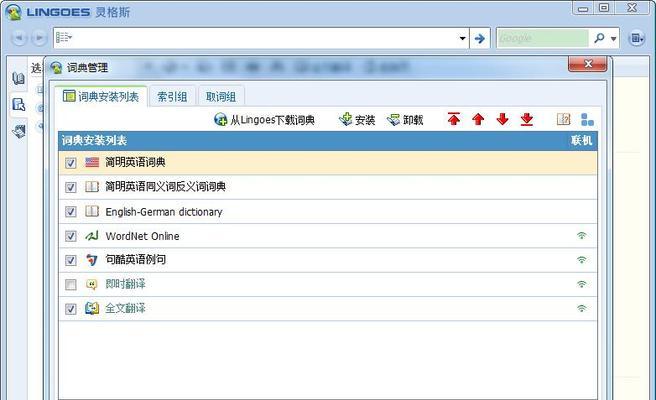Move selected dictionary down one

click(502, 119)
